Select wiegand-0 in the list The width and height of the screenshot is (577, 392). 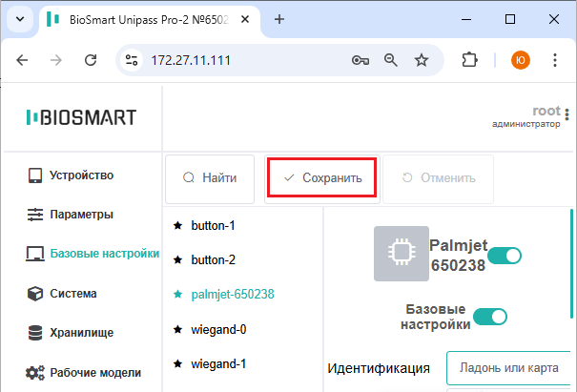pyautogui.click(x=218, y=329)
